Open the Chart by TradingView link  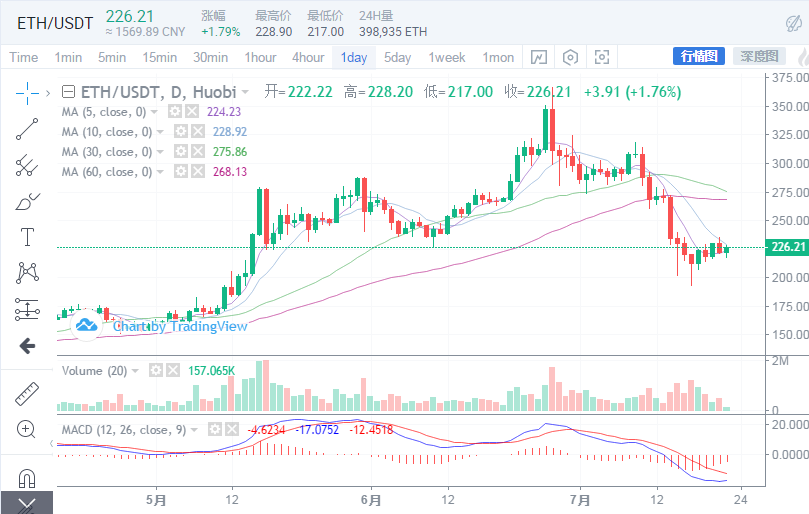180,326
